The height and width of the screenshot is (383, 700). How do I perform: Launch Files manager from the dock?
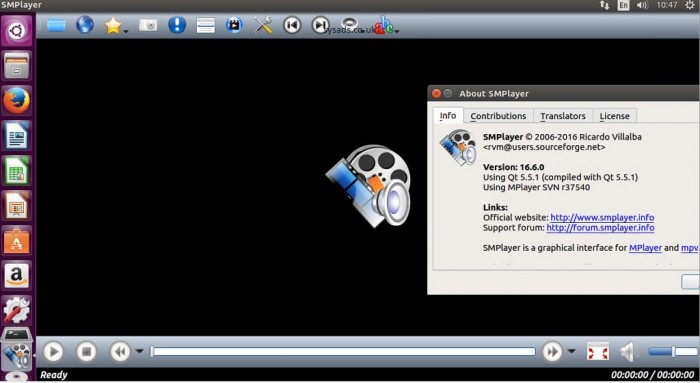click(x=17, y=65)
